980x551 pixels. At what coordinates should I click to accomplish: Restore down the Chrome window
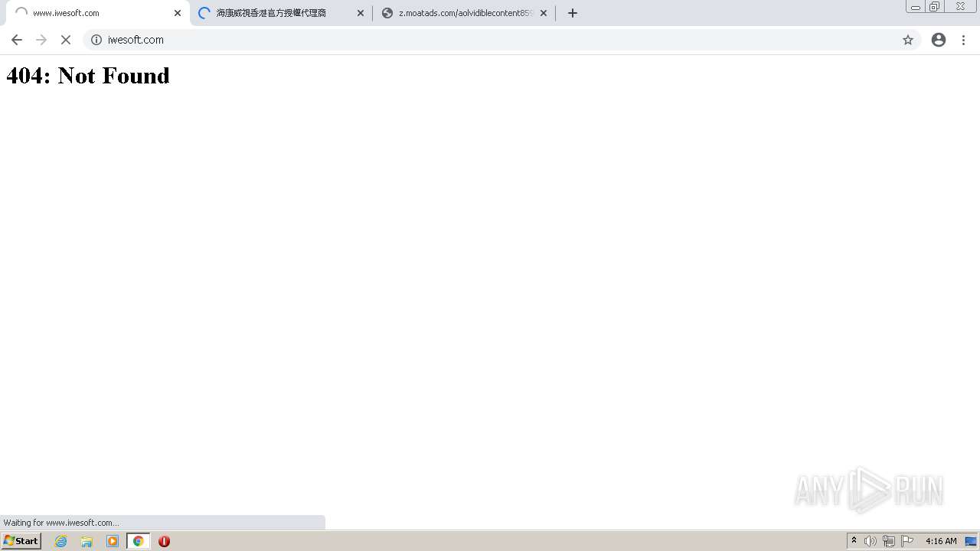click(x=935, y=7)
